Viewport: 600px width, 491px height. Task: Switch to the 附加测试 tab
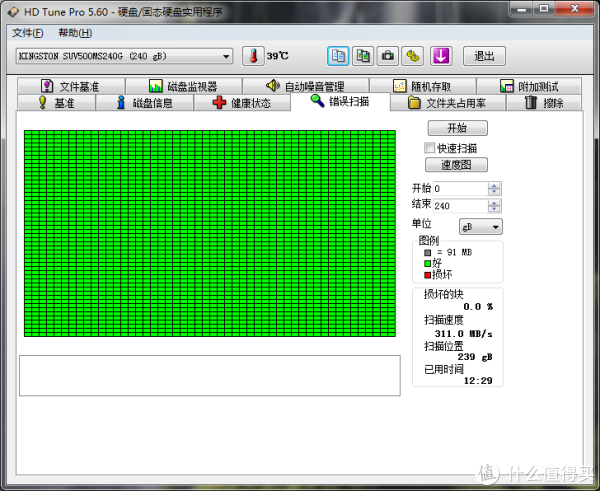coord(529,86)
